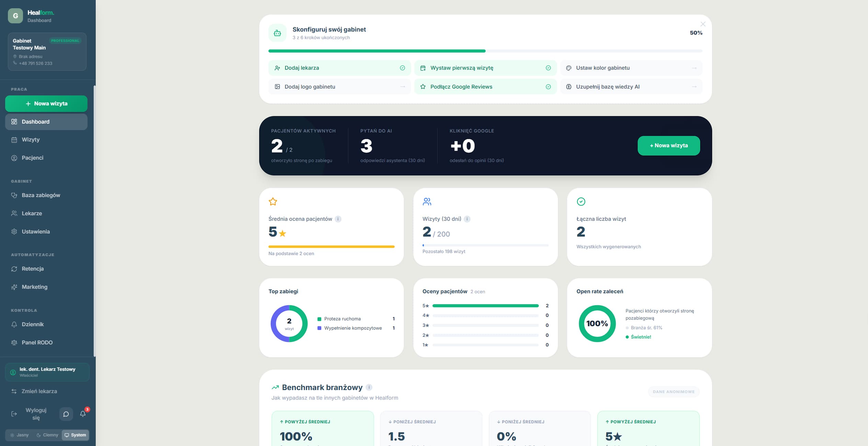Image resolution: width=868 pixels, height=446 pixels.
Task: Open Ustawienia in the sidebar
Action: pos(46,232)
